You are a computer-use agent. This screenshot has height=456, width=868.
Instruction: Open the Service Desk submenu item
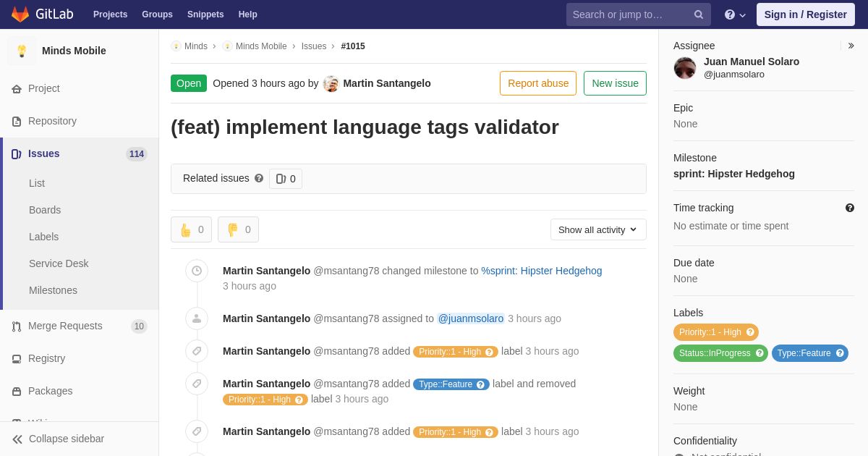point(59,263)
